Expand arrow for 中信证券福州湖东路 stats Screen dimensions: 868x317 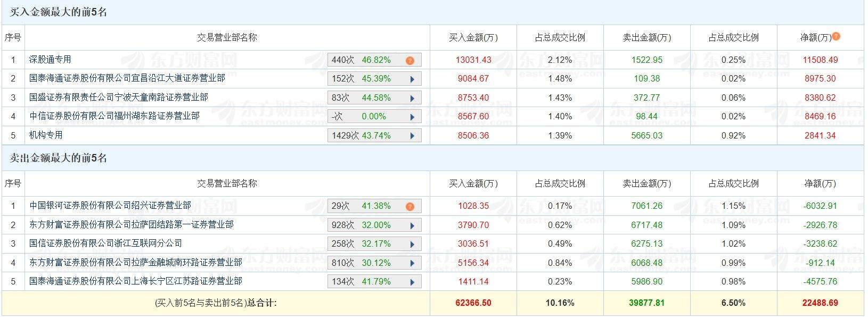[412, 117]
